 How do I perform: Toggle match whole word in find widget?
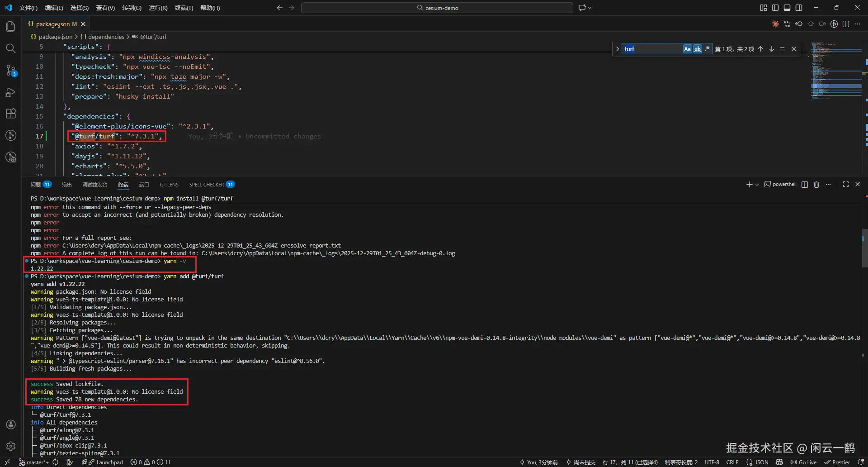[698, 49]
